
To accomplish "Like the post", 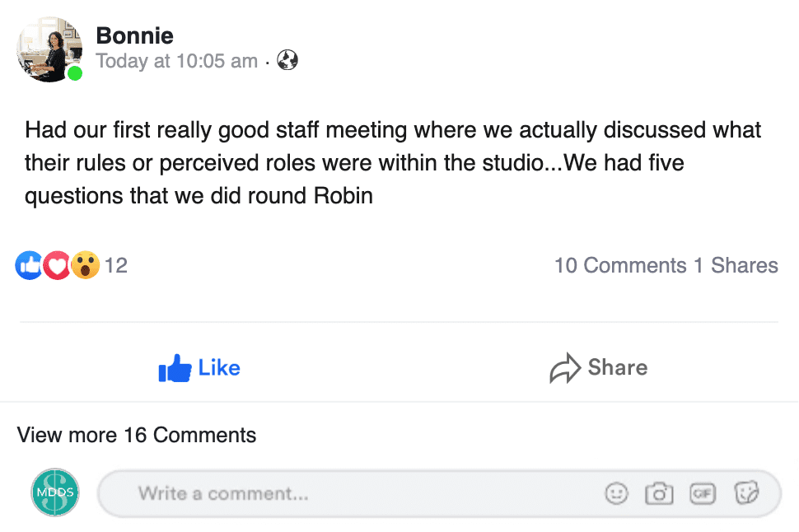I will 199,368.
